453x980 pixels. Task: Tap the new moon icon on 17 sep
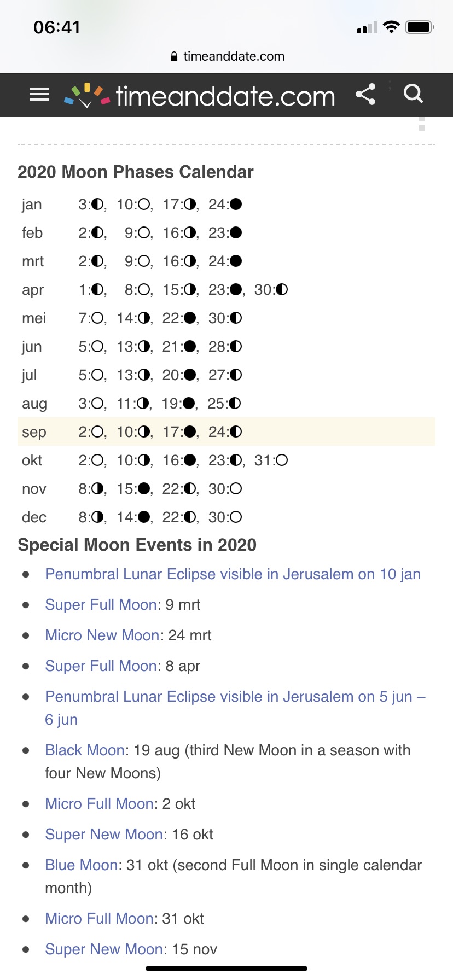click(190, 432)
